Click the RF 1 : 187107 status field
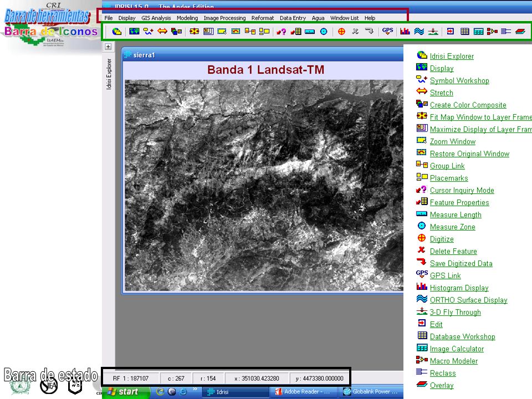 point(131,378)
